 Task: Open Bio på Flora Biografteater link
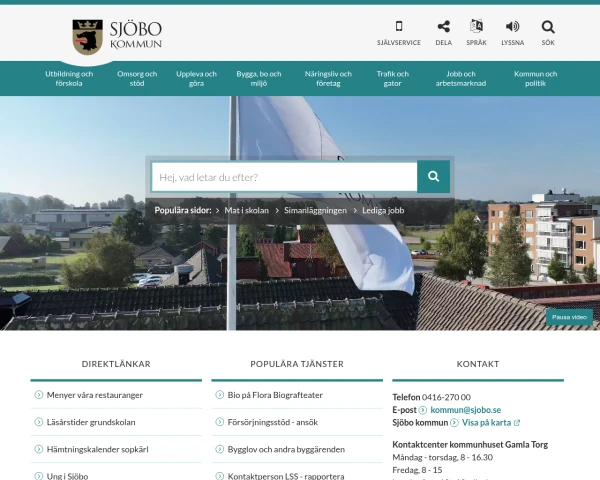point(275,395)
